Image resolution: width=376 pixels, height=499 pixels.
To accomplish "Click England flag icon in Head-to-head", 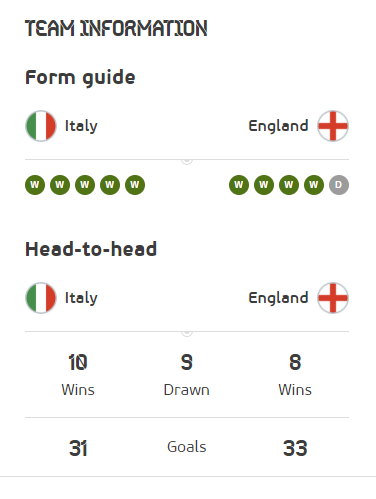I will click(x=333, y=298).
